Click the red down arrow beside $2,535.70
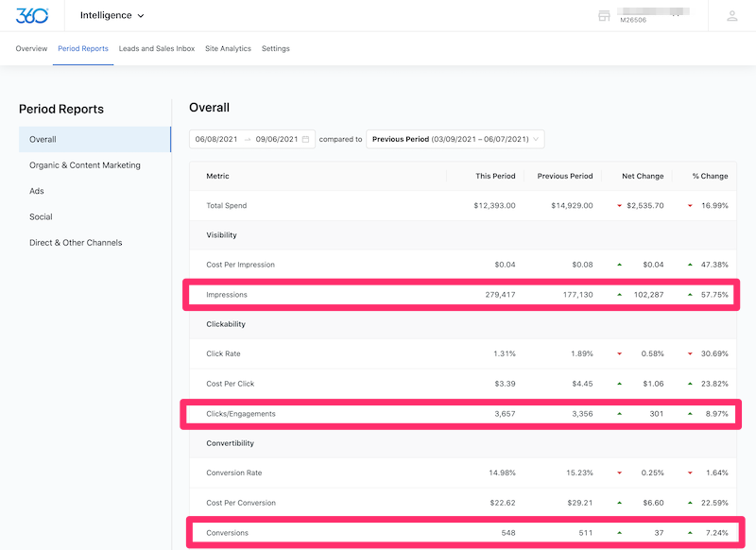The image size is (756, 550). coord(620,206)
